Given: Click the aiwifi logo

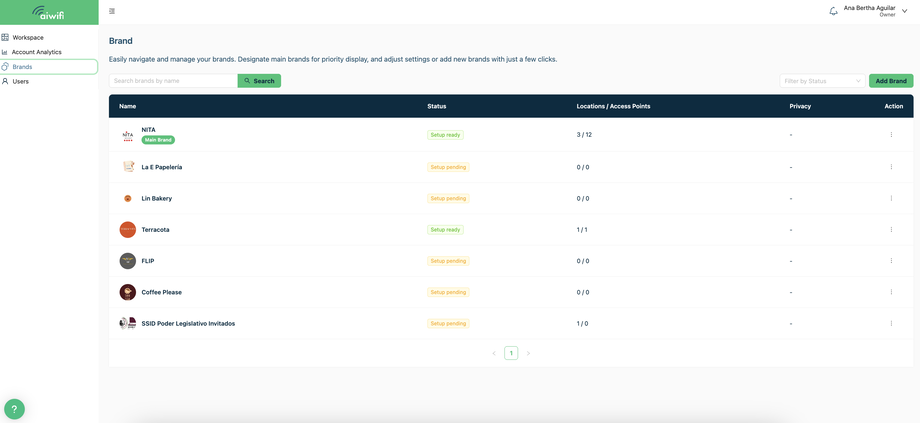Looking at the screenshot, I should (x=49, y=12).
